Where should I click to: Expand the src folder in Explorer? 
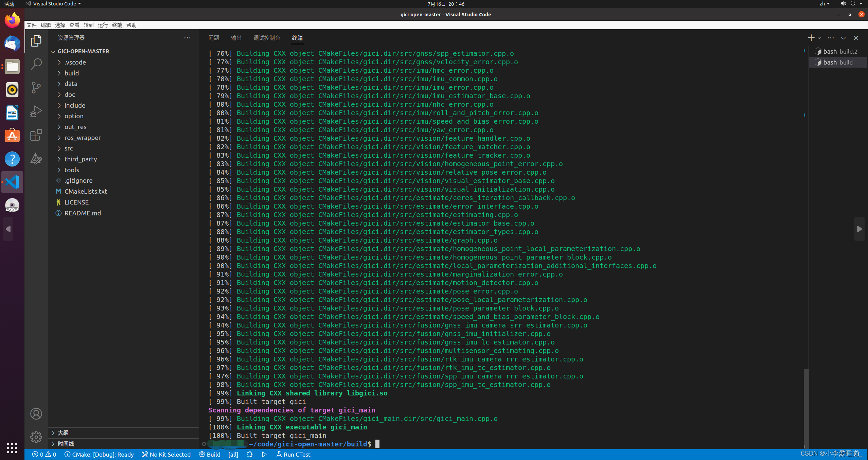[x=69, y=148]
